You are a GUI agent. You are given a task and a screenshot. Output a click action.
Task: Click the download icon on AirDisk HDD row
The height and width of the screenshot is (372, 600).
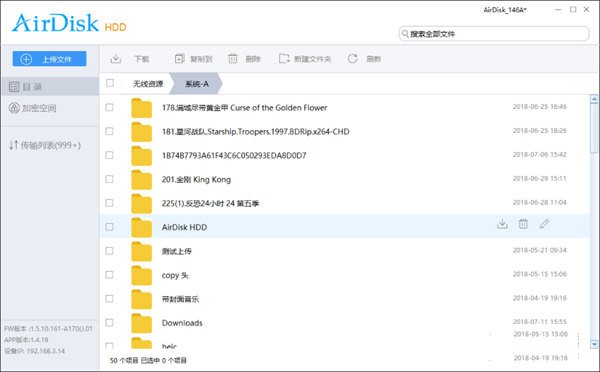pyautogui.click(x=502, y=224)
